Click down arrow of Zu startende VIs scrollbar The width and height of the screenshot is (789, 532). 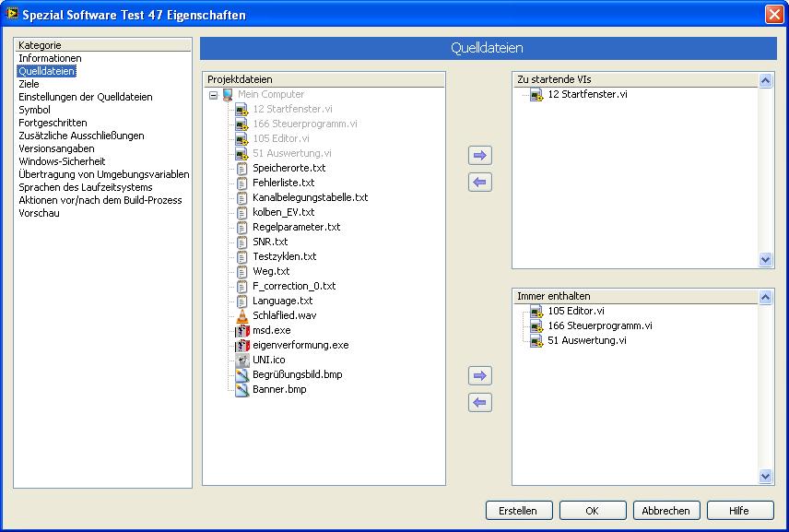pyautogui.click(x=765, y=260)
